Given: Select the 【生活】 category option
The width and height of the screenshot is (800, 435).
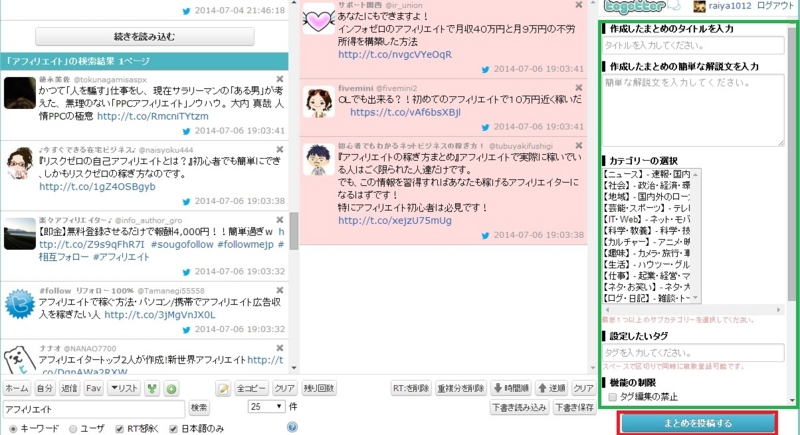Looking at the screenshot, I should coord(646,264).
